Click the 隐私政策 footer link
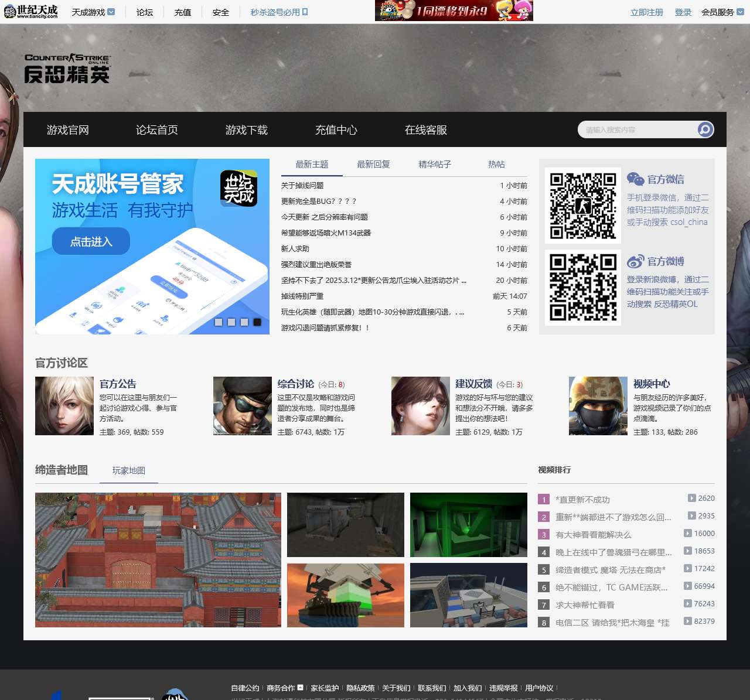The height and width of the screenshot is (700, 750). [x=360, y=688]
